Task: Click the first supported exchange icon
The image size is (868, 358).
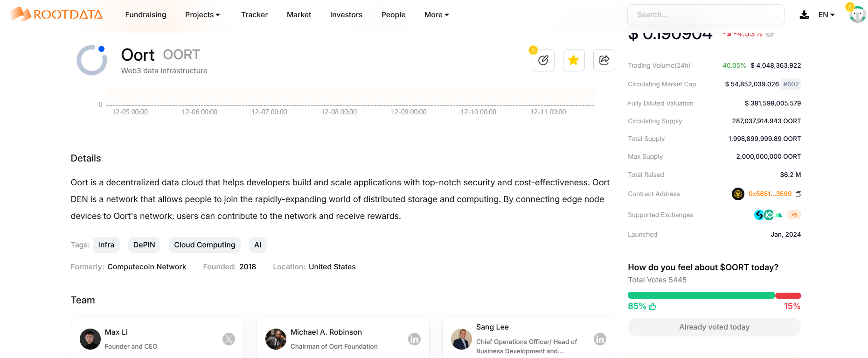Action: pyautogui.click(x=759, y=215)
